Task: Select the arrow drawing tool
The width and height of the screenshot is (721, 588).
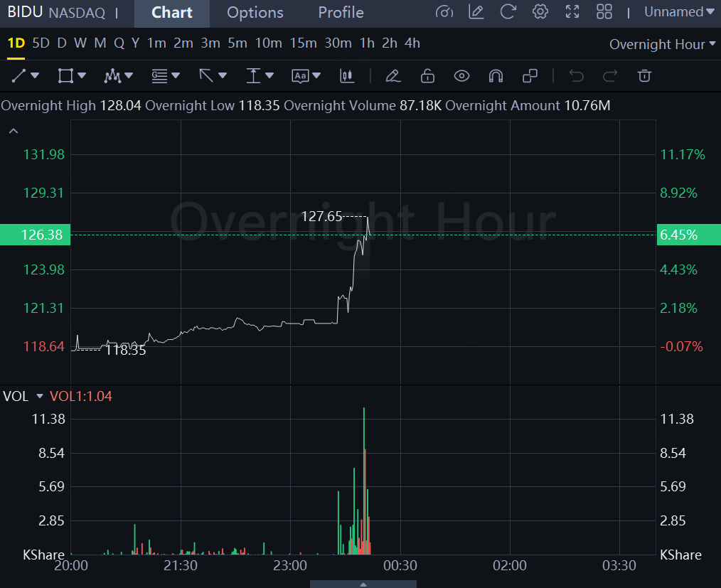Action: 206,76
